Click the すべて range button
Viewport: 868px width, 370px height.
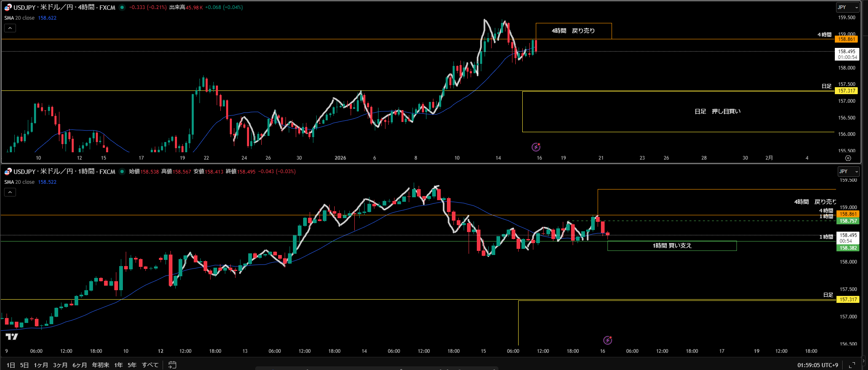tap(150, 365)
